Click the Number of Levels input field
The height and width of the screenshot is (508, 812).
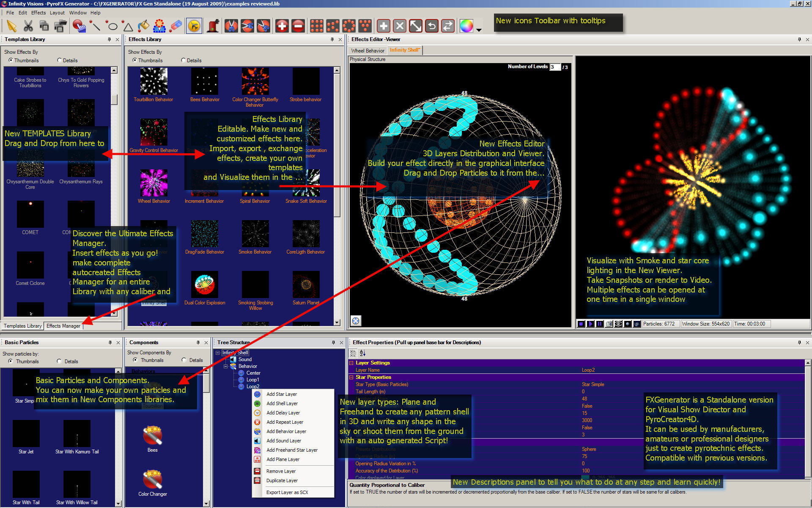click(555, 67)
